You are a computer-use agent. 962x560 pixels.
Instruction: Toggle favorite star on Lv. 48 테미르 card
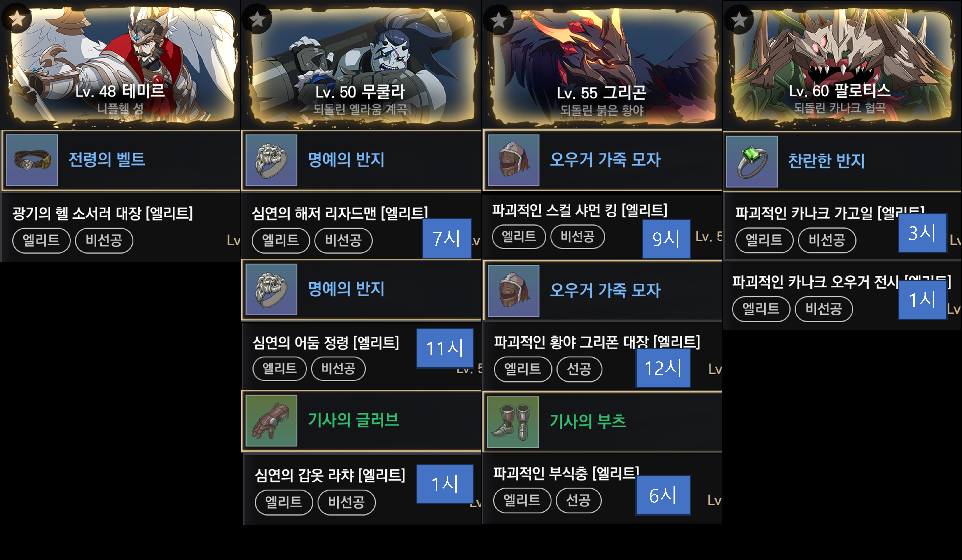[16, 18]
